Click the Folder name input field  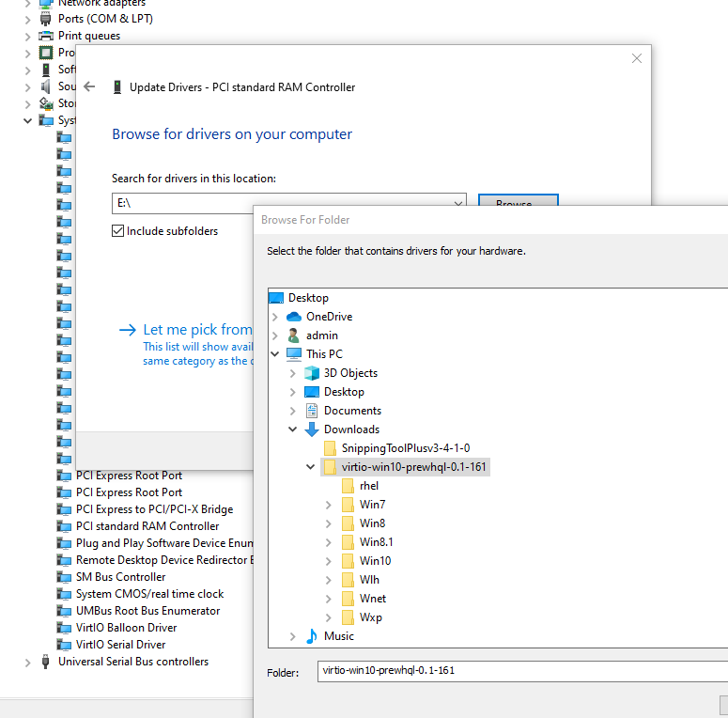point(522,671)
